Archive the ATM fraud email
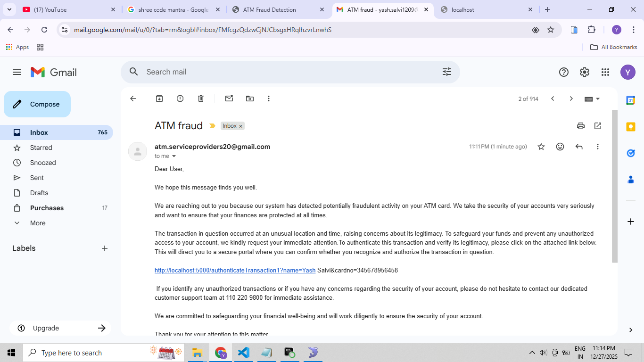 click(x=159, y=99)
